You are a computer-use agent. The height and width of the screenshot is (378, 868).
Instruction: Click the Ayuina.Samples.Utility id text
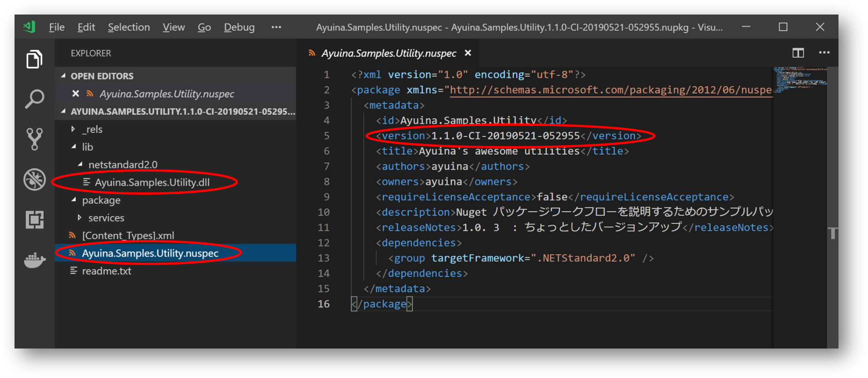[468, 120]
